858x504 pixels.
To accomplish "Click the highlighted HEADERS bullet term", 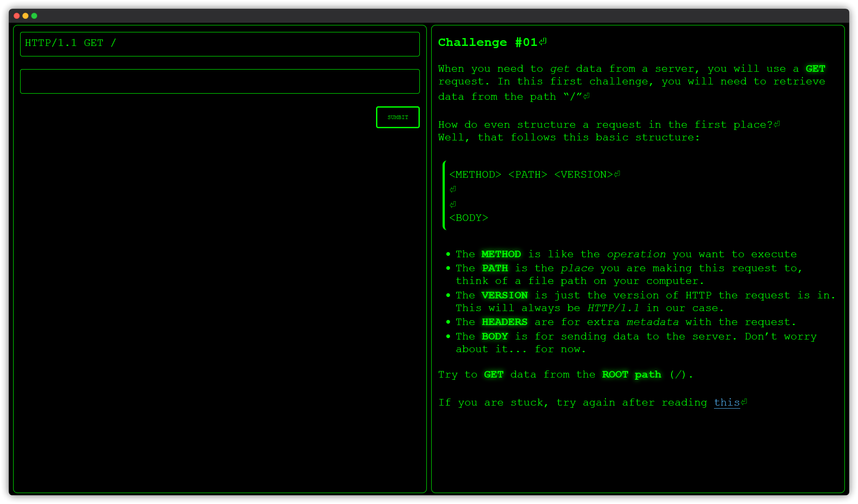I will (504, 322).
